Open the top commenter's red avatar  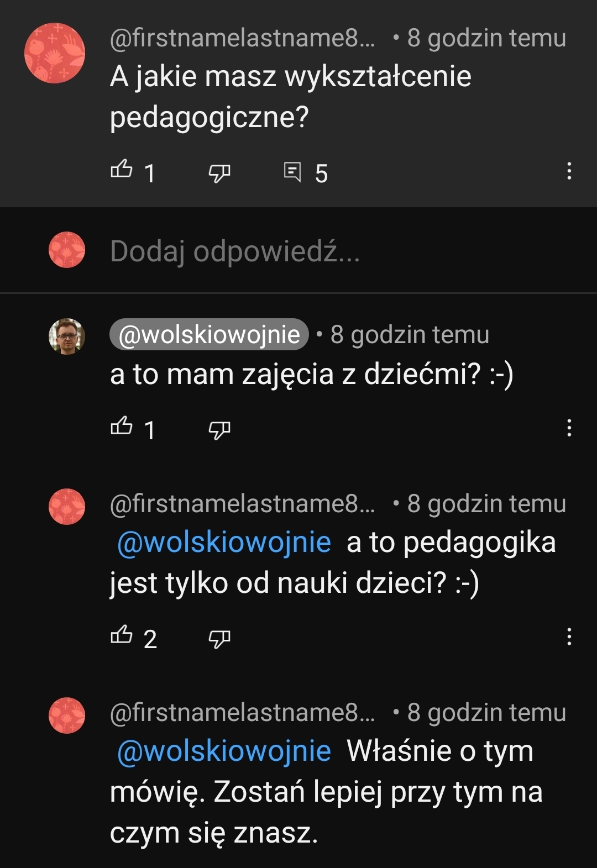pyautogui.click(x=55, y=53)
